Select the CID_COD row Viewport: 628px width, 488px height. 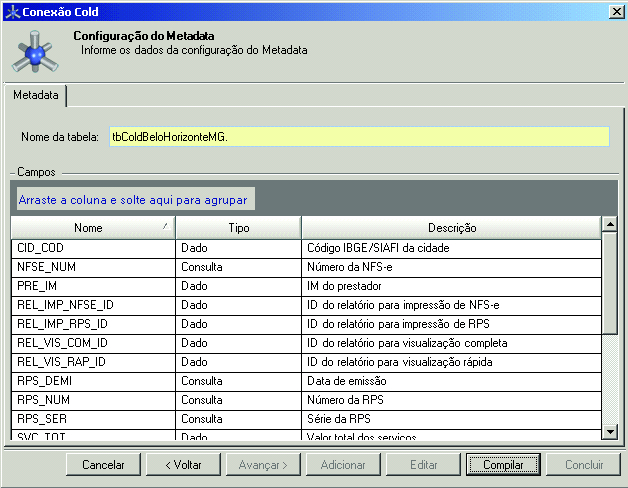point(92,248)
